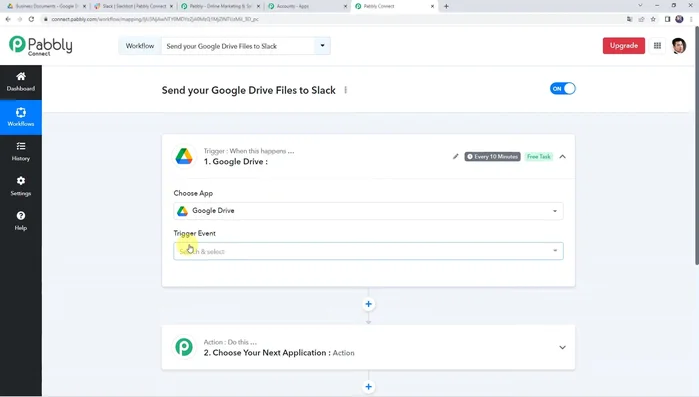Go back in the browser

[8, 19]
